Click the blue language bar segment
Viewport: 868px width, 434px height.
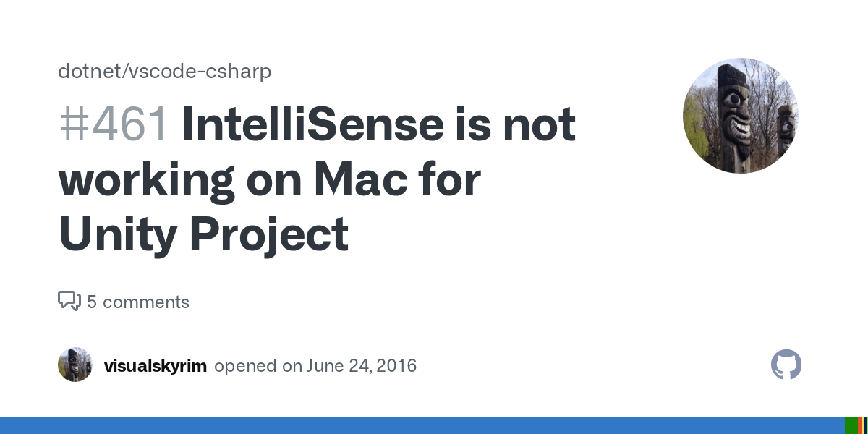(x=420, y=425)
